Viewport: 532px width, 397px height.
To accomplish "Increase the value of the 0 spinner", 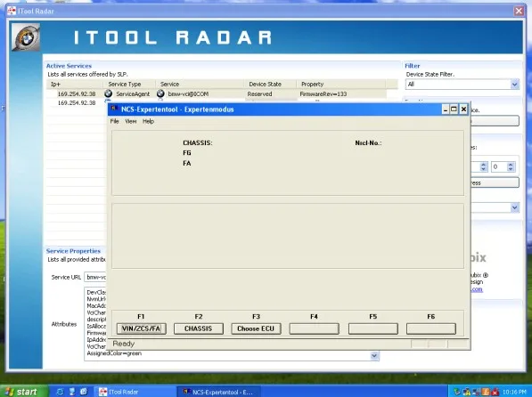I will pyautogui.click(x=511, y=165).
